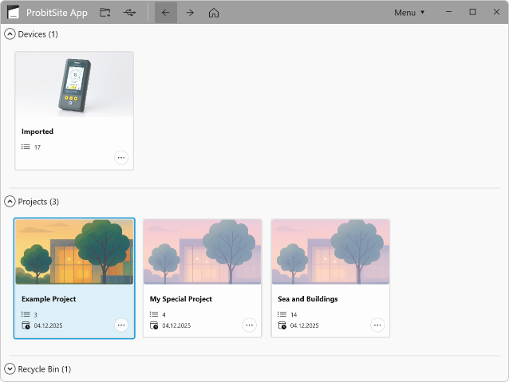Image resolution: width=509 pixels, height=382 pixels.
Task: Open more options for Example Project
Action: [121, 325]
